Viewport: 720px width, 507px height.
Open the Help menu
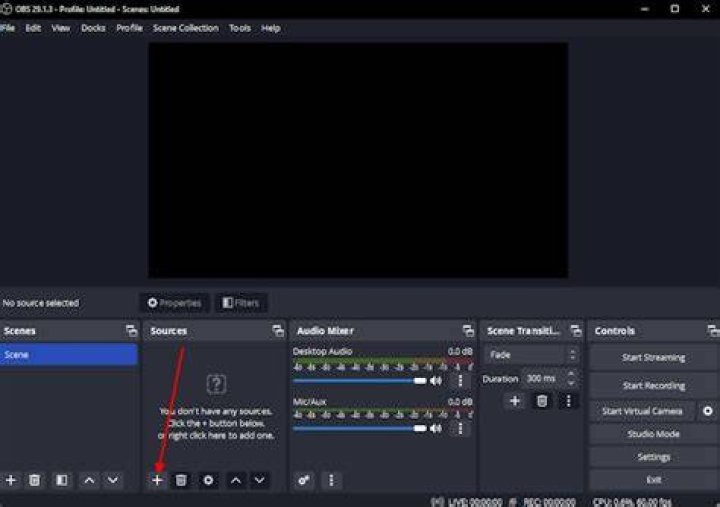pos(270,28)
